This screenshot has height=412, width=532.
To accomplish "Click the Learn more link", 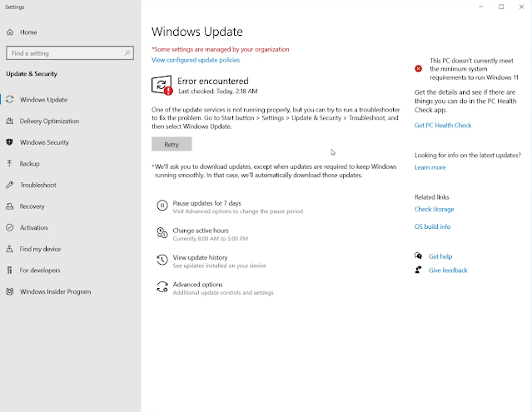I will click(x=430, y=167).
